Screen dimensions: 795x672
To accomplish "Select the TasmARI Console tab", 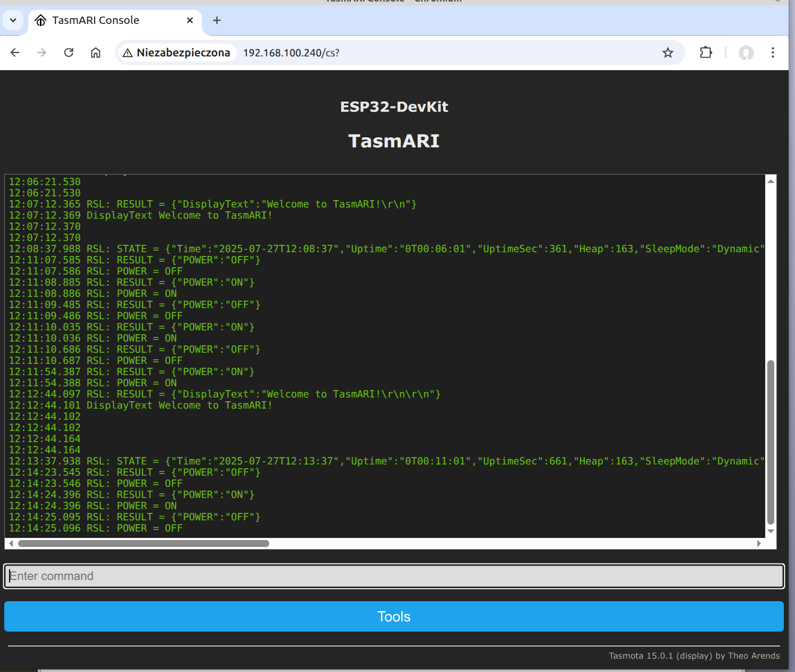I will (96, 20).
